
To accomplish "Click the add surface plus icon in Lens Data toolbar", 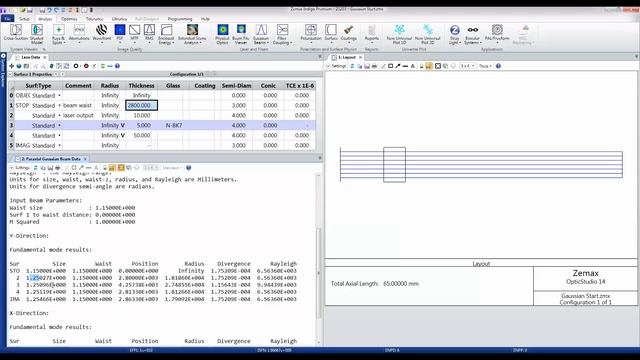I will [x=11, y=66].
